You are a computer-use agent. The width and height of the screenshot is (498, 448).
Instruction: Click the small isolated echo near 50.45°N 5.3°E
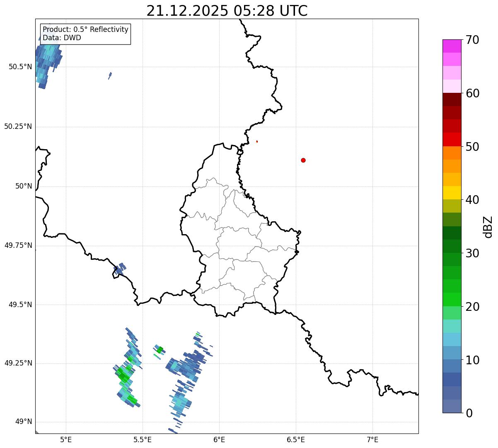click(x=110, y=75)
